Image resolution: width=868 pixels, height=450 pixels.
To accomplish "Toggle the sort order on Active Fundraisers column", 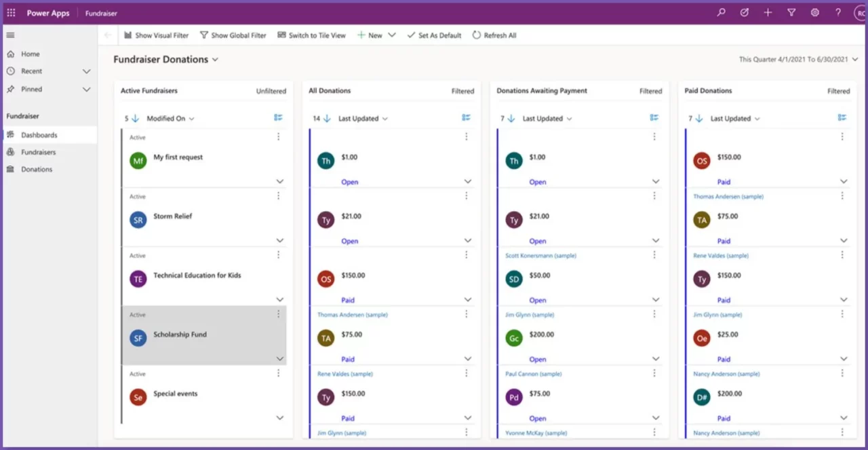I will 135,118.
